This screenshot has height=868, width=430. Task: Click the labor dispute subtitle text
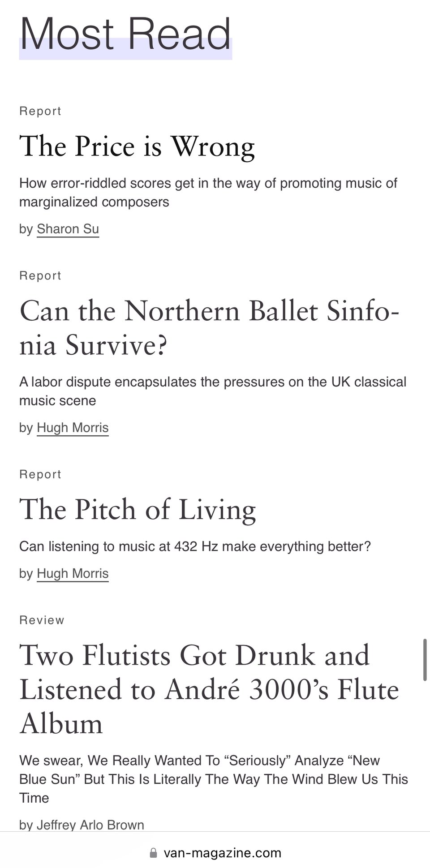click(x=212, y=391)
